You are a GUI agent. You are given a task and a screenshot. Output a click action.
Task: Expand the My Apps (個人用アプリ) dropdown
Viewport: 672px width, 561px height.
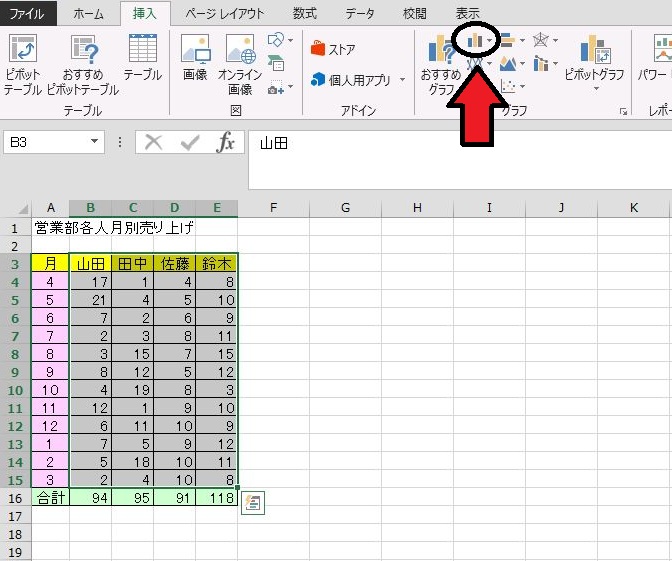(x=403, y=80)
